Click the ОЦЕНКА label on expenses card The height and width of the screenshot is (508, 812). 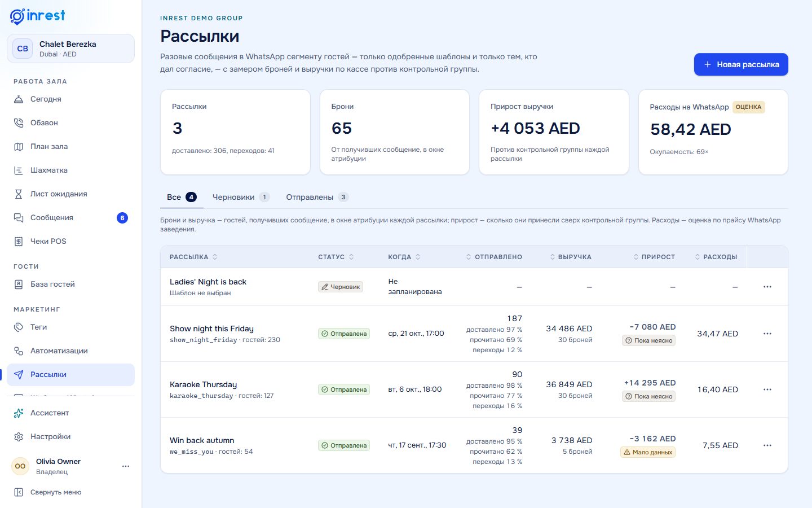click(x=748, y=107)
